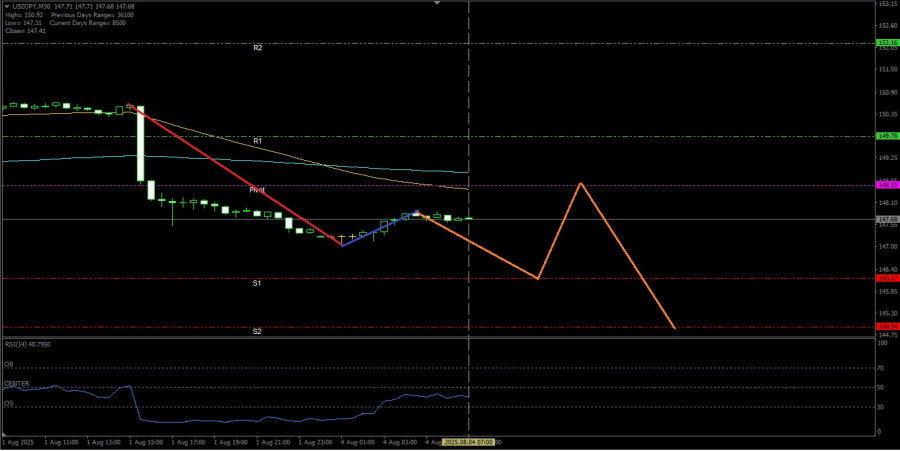Click the 4 Aug 03:00 time axis label

pyautogui.click(x=400, y=442)
